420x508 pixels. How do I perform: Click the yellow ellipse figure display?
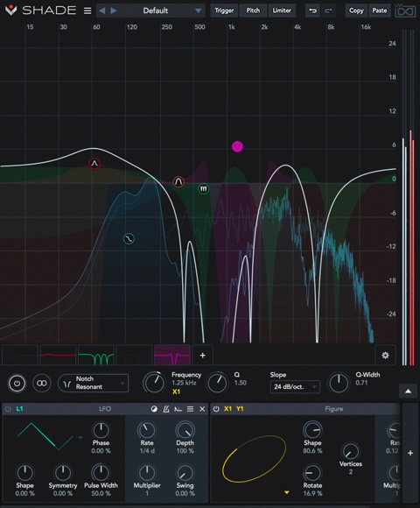(255, 458)
